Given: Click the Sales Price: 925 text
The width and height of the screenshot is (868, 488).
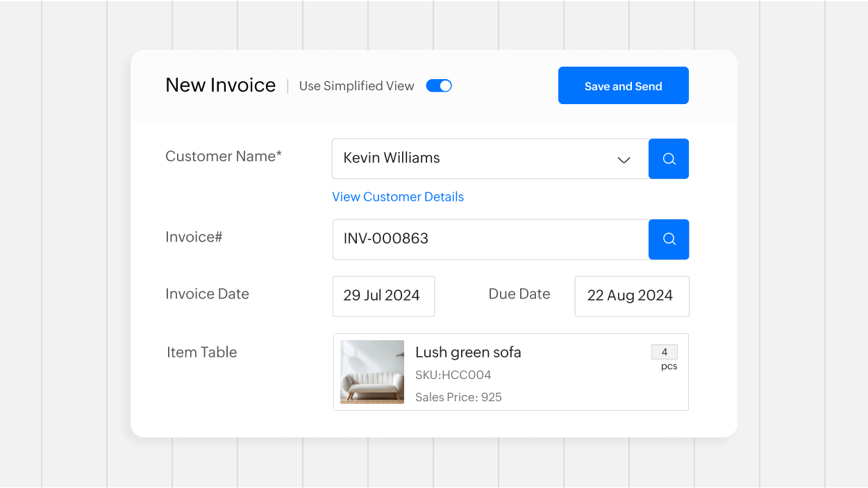Looking at the screenshot, I should pyautogui.click(x=458, y=398).
